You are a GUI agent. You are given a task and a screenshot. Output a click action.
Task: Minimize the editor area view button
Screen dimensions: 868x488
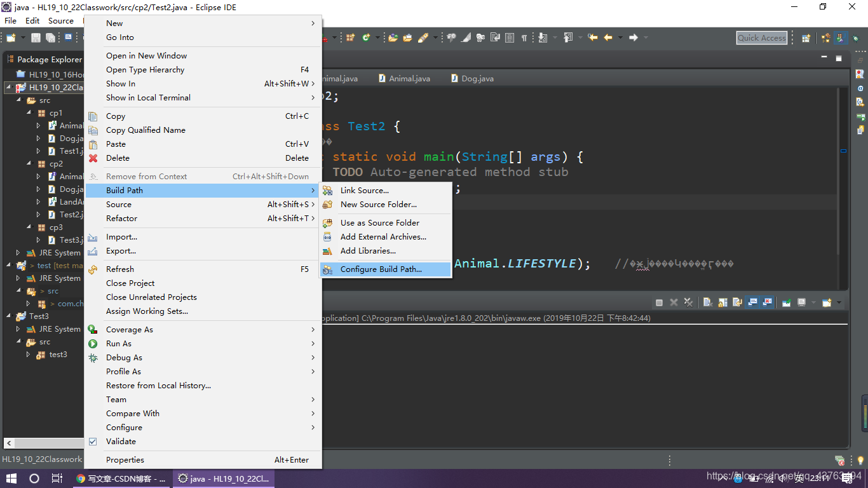tap(824, 58)
